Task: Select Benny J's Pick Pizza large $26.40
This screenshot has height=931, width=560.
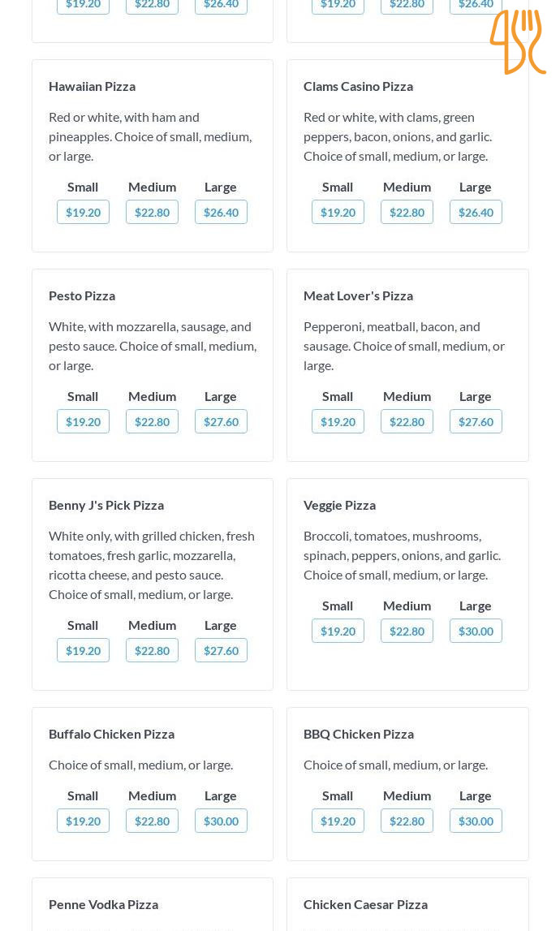Action: [x=221, y=651]
